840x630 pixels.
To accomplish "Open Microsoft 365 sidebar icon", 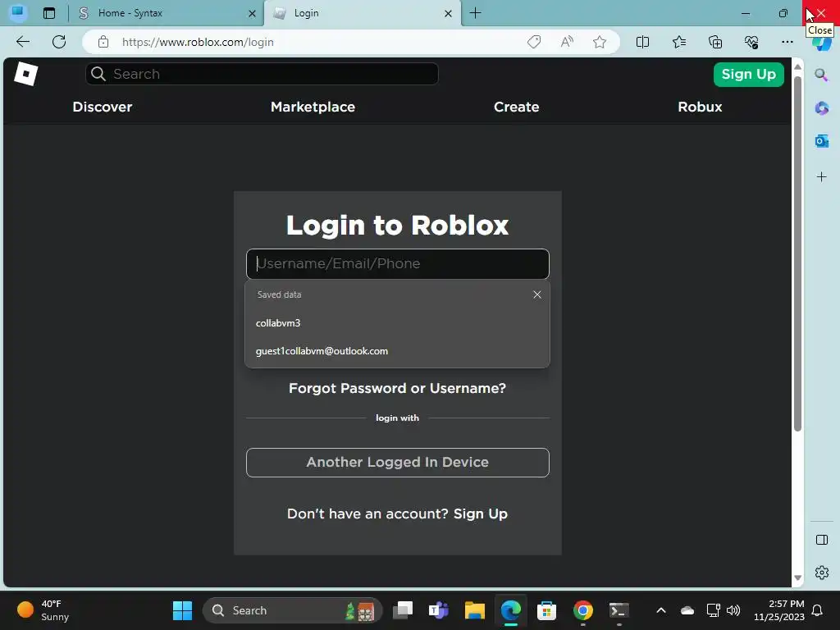I will [821, 107].
